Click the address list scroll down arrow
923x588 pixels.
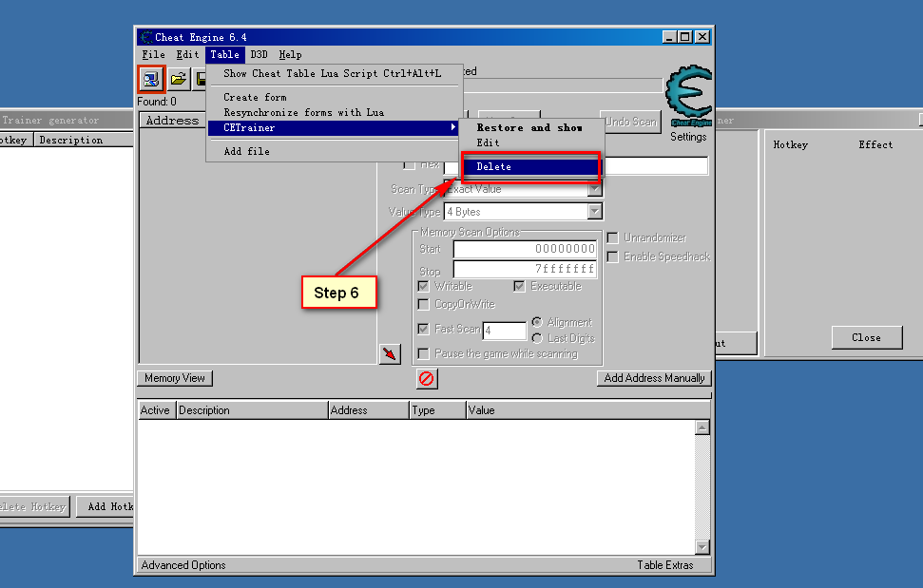(702, 547)
